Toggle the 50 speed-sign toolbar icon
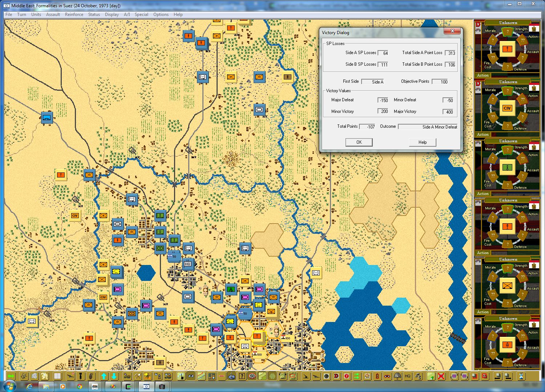 coord(252,376)
